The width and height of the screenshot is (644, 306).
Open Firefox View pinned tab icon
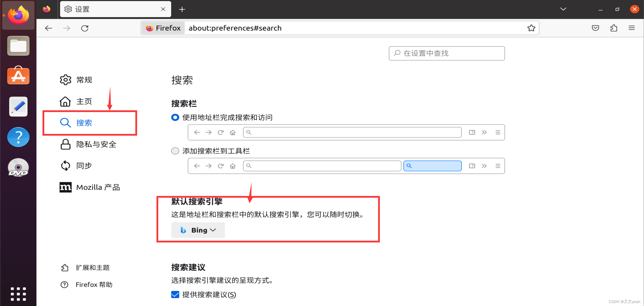point(47,9)
